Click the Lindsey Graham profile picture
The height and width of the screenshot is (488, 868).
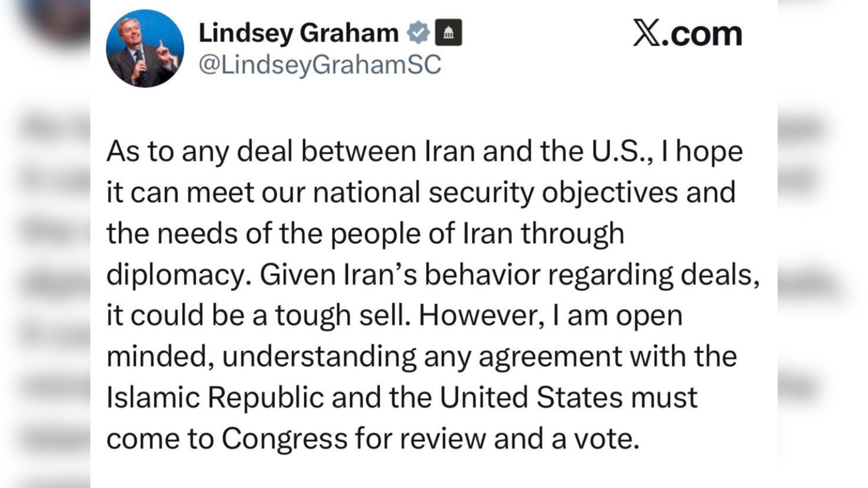click(145, 48)
